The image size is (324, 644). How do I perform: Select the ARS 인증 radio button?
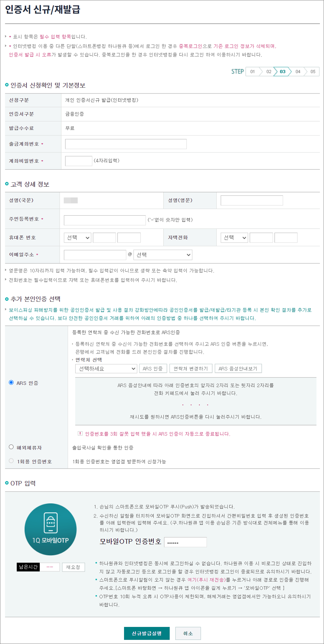tap(11, 382)
